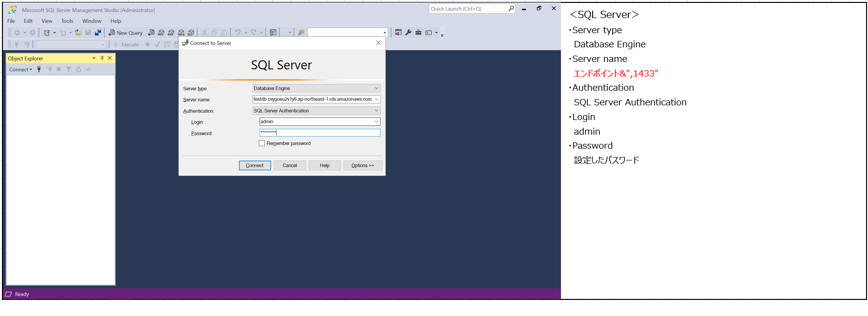Open the Server name dropdown arrow

click(377, 99)
